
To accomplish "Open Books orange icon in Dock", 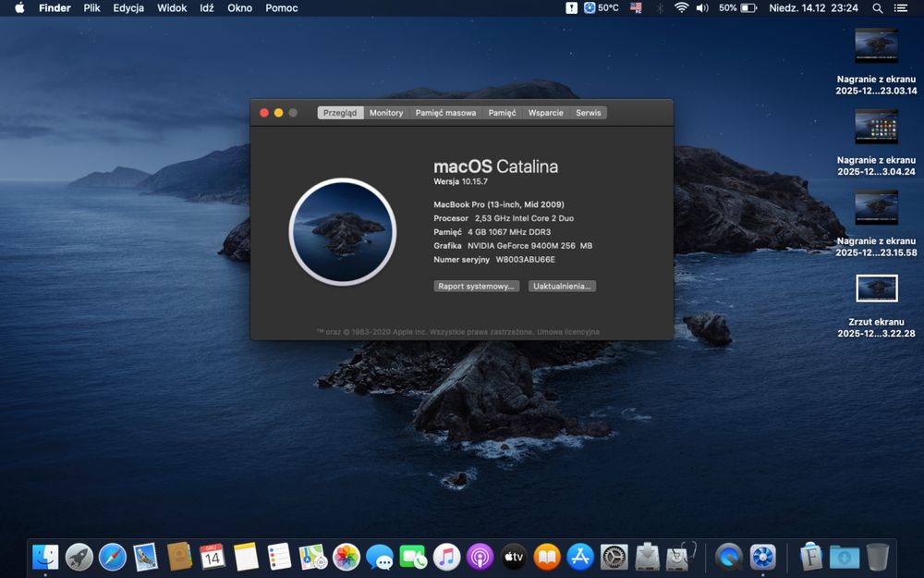I will click(x=547, y=557).
